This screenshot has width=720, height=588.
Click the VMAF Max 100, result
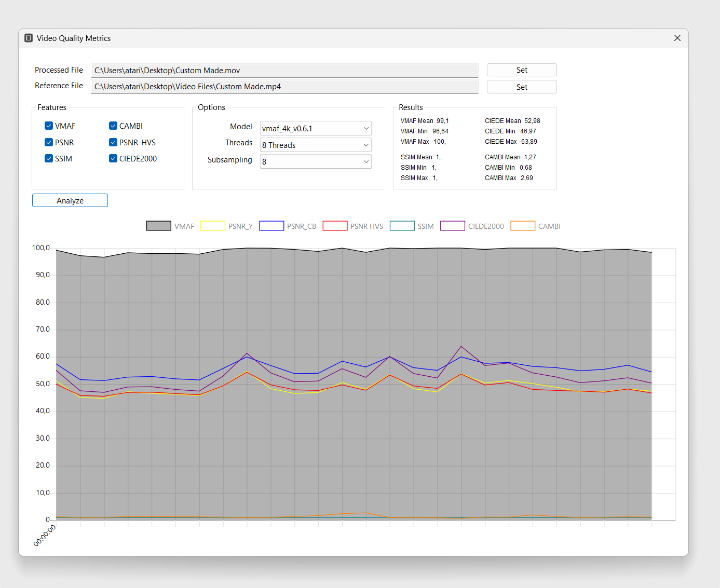point(423,142)
